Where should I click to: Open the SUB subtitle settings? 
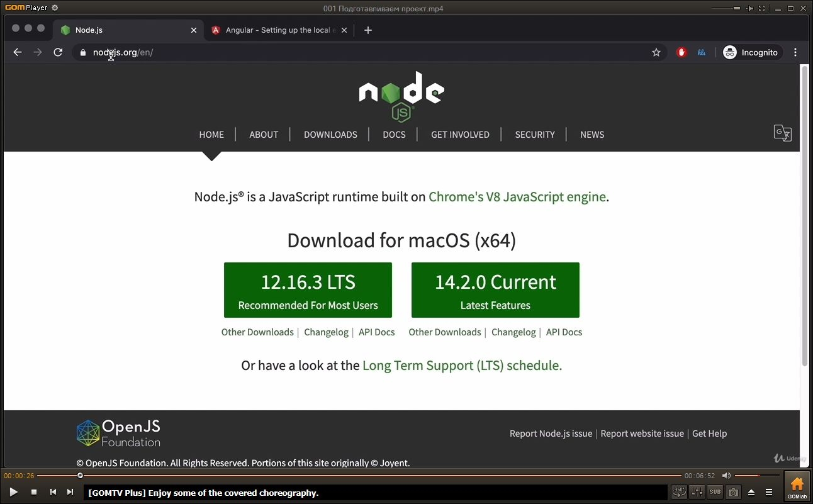click(715, 492)
